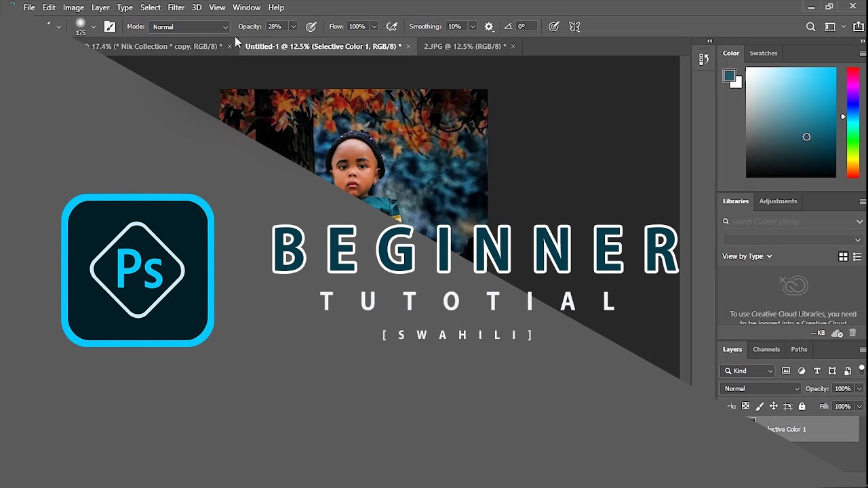Enable pressure for opacity icon next to the 28% field
Screen dimensions: 868x488
(x=311, y=26)
